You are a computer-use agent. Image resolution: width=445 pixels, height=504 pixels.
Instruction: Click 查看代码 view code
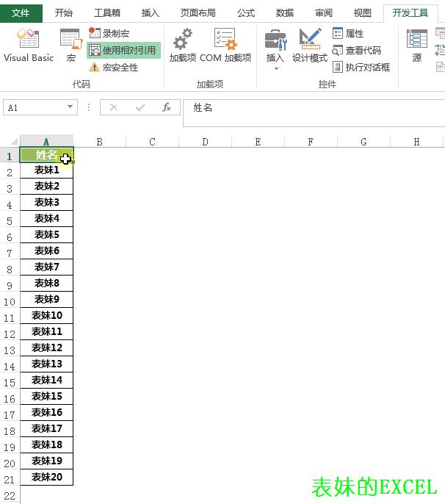point(357,51)
